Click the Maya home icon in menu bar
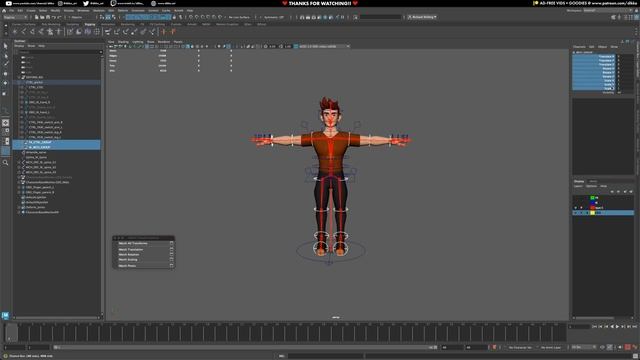640x360 pixels. [x=4, y=11]
